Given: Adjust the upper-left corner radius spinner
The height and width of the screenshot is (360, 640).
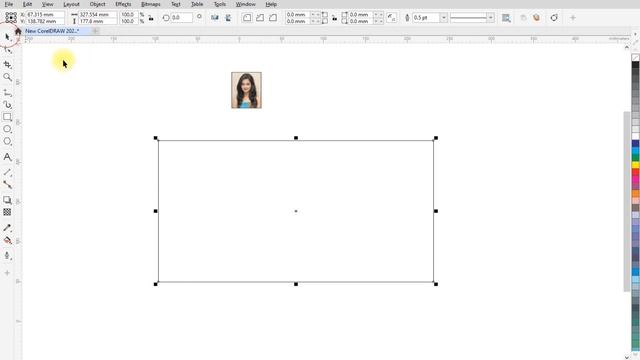Looking at the screenshot, I should [315, 14].
